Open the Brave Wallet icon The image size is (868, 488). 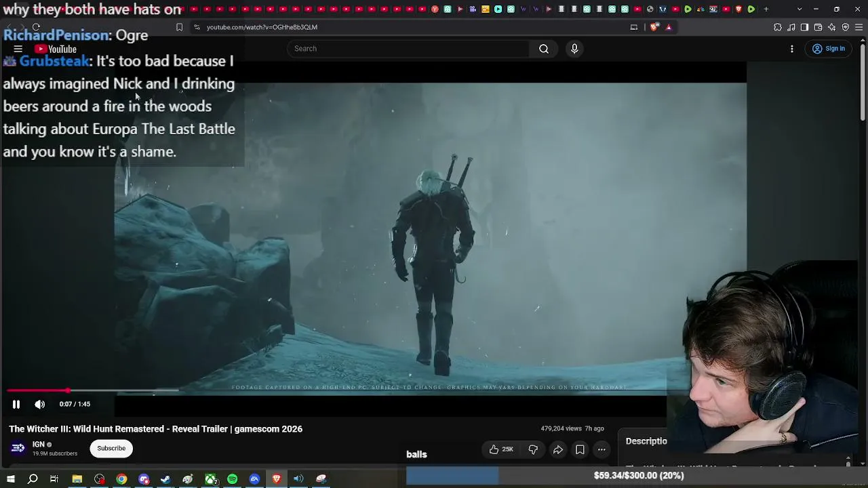tap(818, 27)
